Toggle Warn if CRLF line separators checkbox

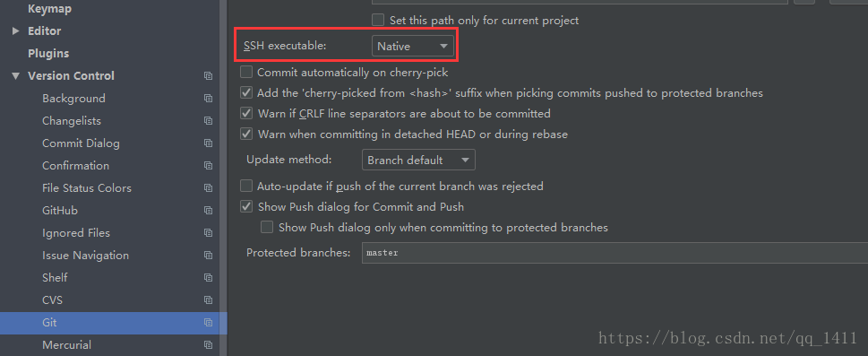tap(246, 114)
